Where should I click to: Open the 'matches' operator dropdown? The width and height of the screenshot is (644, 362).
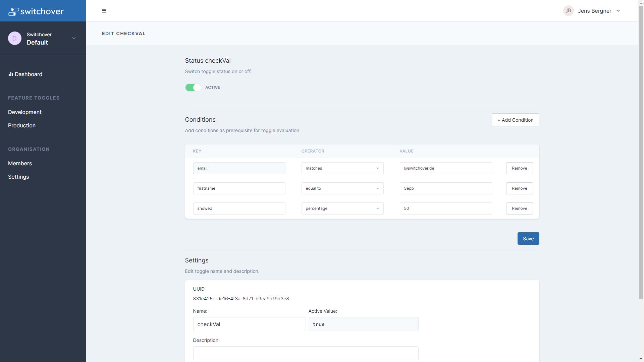(342, 168)
